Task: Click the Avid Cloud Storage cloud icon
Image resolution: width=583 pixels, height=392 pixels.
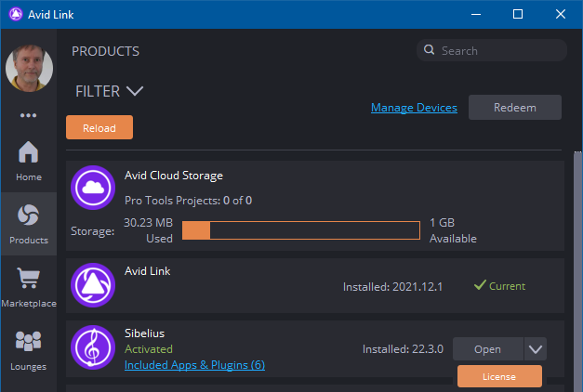Action: [93, 189]
